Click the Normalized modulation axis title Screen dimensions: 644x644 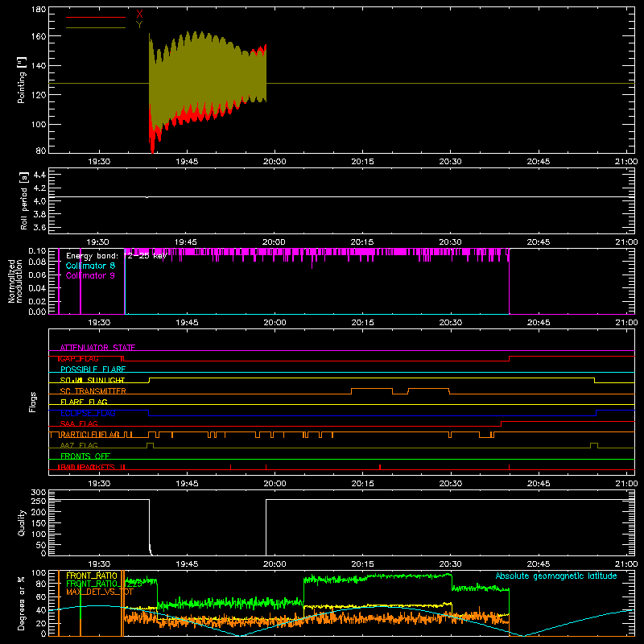coord(15,281)
